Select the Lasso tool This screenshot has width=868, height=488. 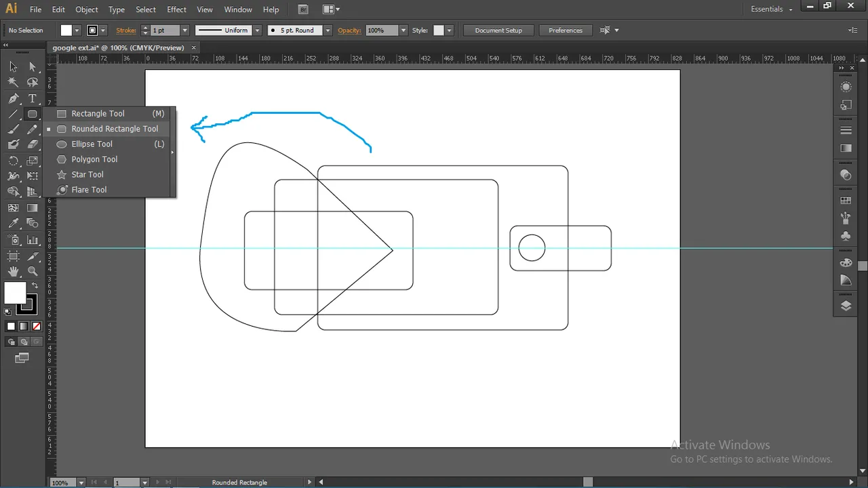pos(32,82)
